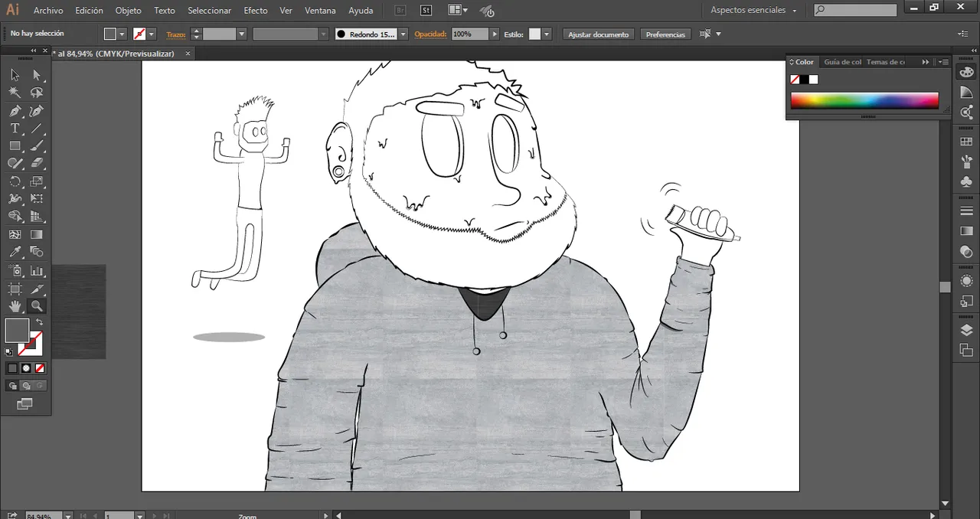Screen dimensions: 980x519
Task: Click the Preferencias button in the control bar
Action: [x=665, y=34]
